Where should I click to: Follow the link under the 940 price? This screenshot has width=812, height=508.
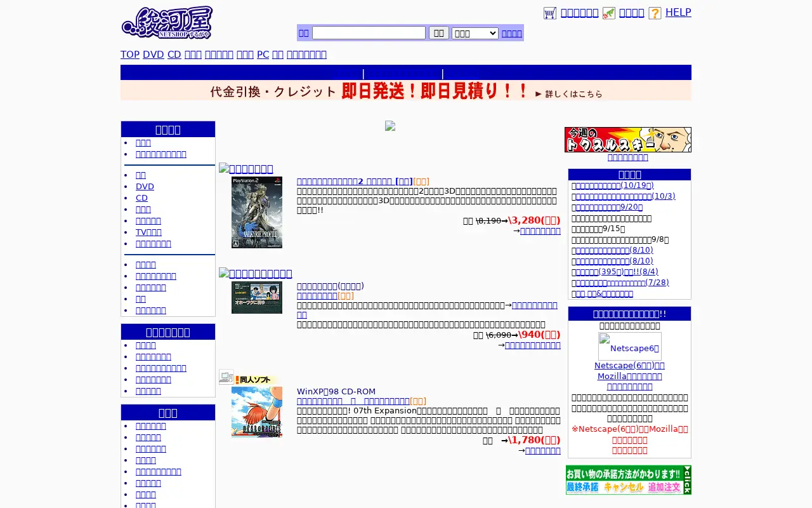pyautogui.click(x=533, y=345)
